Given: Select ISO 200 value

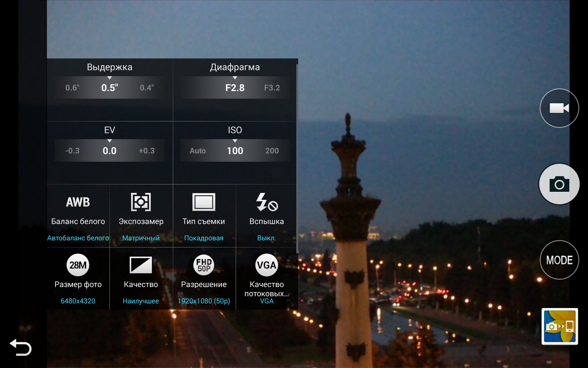Looking at the screenshot, I should pyautogui.click(x=272, y=151).
